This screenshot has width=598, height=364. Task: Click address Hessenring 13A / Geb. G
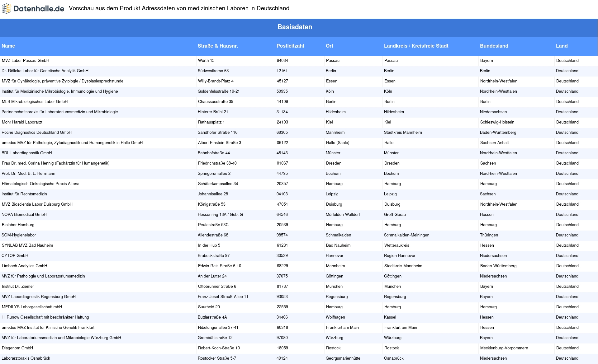220,215
